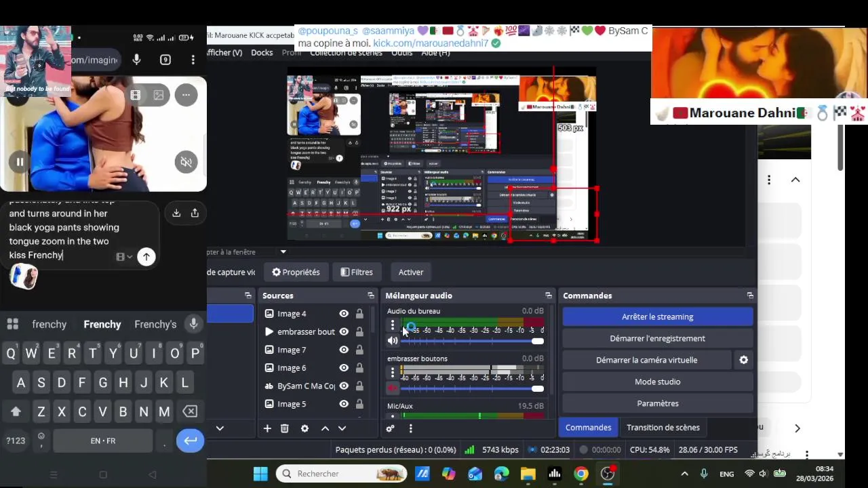The height and width of the screenshot is (488, 868).
Task: Pause the phone video playback
Action: [x=20, y=162]
